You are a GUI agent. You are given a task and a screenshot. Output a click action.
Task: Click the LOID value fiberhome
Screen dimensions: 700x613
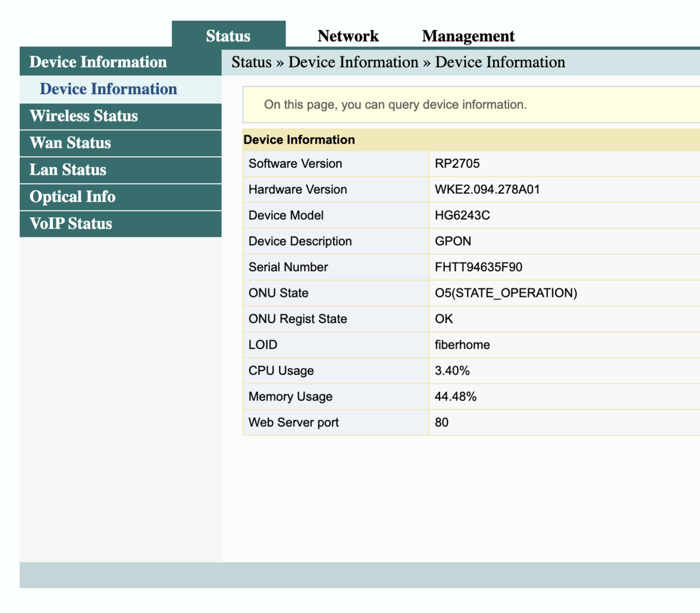pos(462,345)
